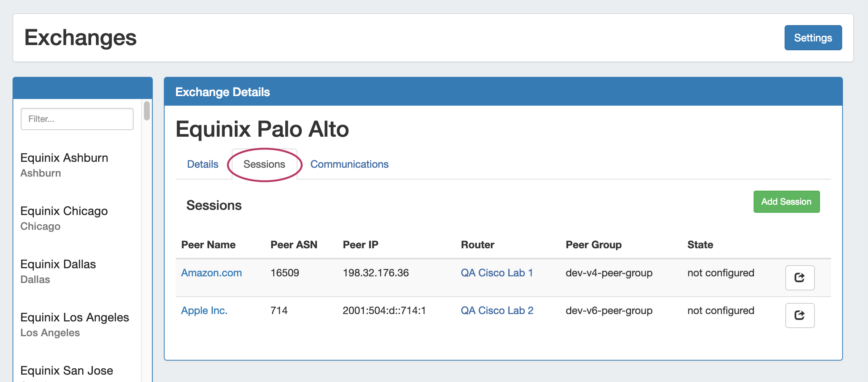Click the exchange list scrollbar thumb
This screenshot has height=382, width=868.
(x=147, y=110)
